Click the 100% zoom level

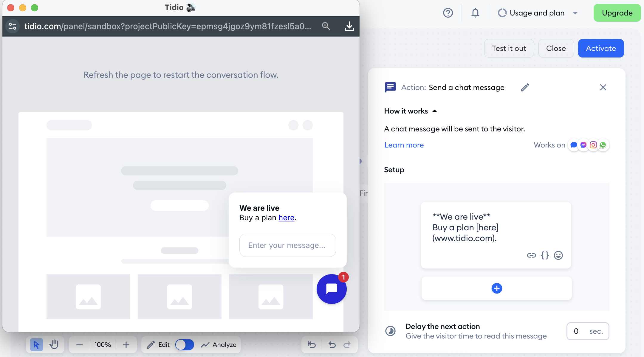(x=103, y=345)
